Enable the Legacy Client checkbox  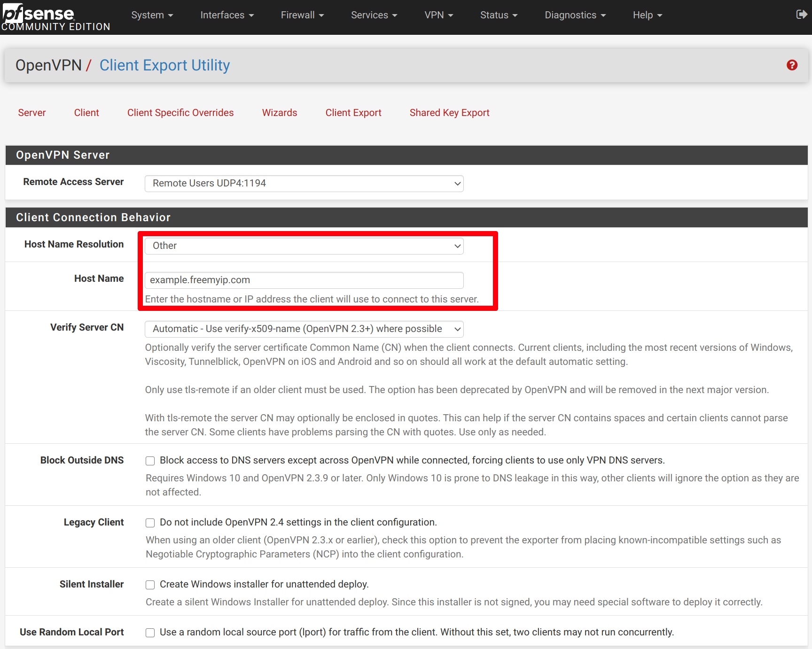tap(150, 523)
